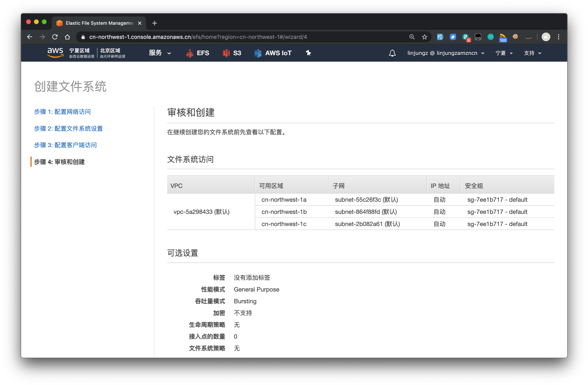Image resolution: width=588 pixels, height=385 pixels.
Task: Open AWS IoT from the navigation bar
Action: (x=273, y=53)
